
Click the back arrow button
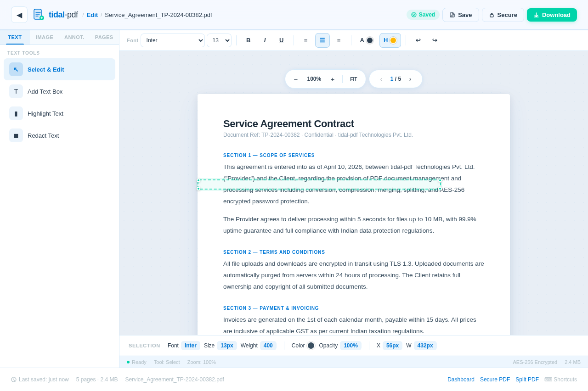click(19, 15)
